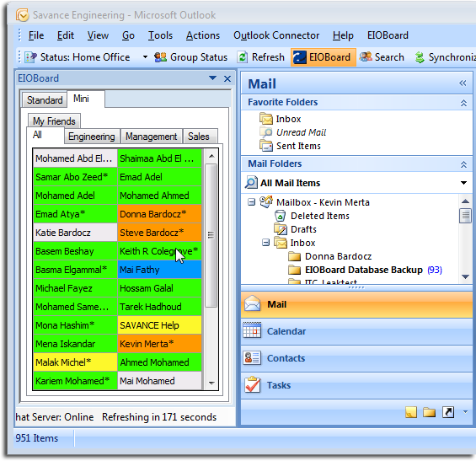Open the EIOBoard Database Backup folder
Viewport: 476px width, 461px height.
pyautogui.click(x=365, y=270)
